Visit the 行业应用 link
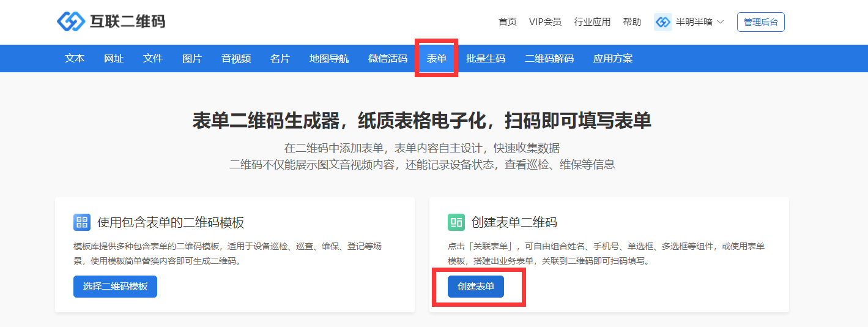This screenshot has width=868, height=327. [x=592, y=22]
